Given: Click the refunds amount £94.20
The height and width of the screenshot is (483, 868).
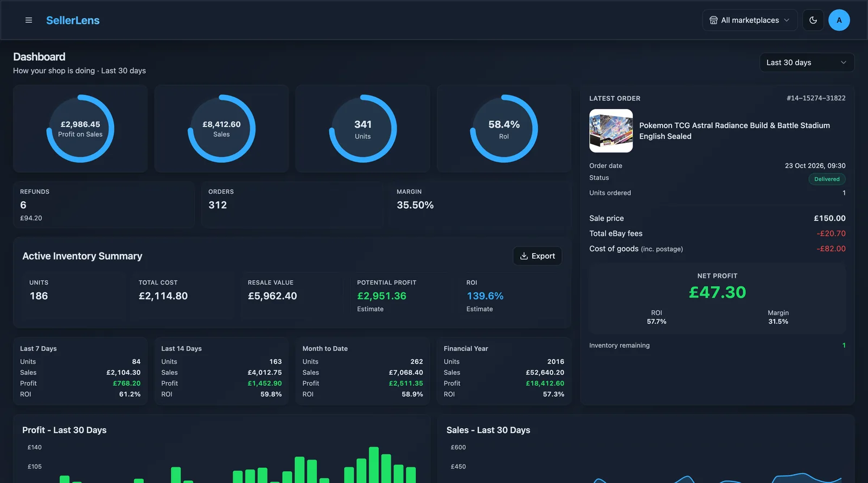Looking at the screenshot, I should tap(31, 218).
